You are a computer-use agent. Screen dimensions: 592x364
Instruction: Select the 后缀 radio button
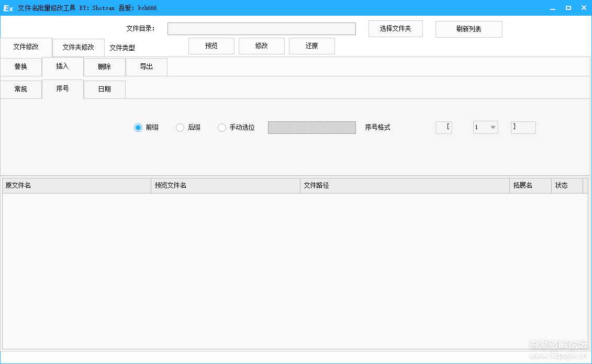pos(180,127)
